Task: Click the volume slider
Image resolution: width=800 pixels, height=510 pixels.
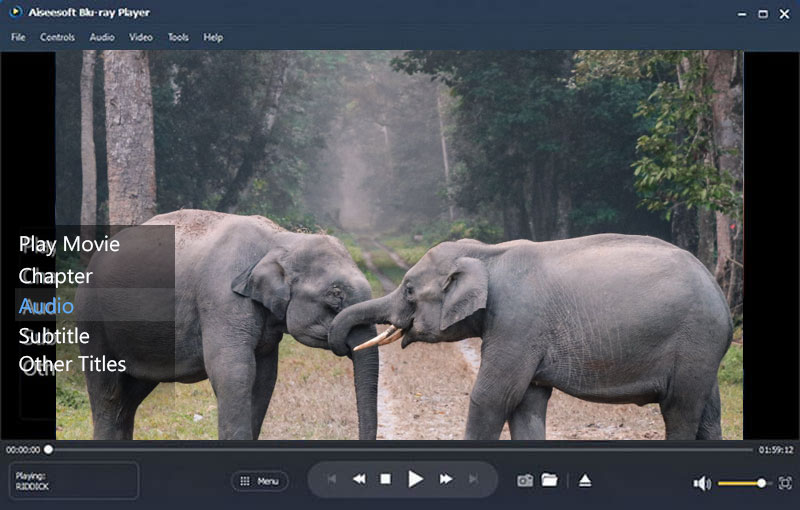Action: tap(742, 483)
